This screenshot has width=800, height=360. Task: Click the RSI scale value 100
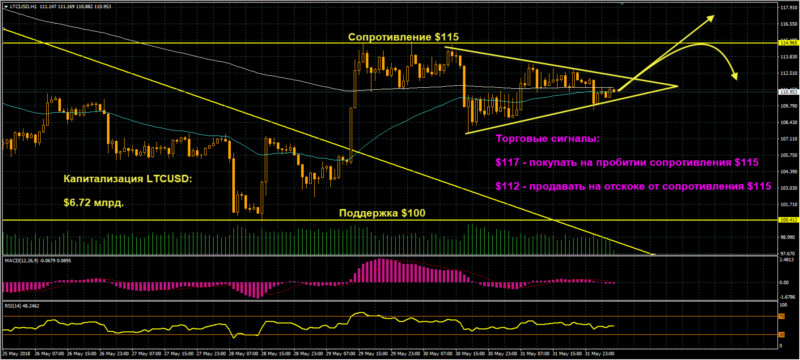click(x=784, y=305)
